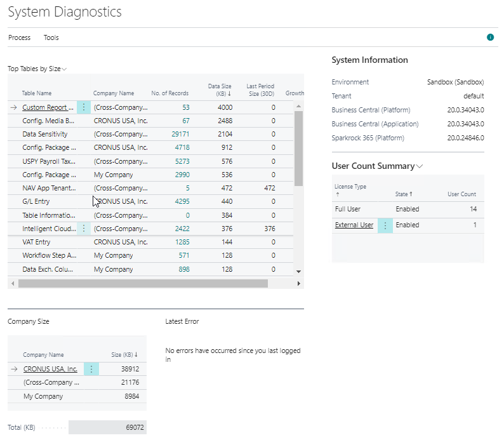Click the horizontal scroll left arrow
The height and width of the screenshot is (440, 504).
pyautogui.click(x=13, y=283)
